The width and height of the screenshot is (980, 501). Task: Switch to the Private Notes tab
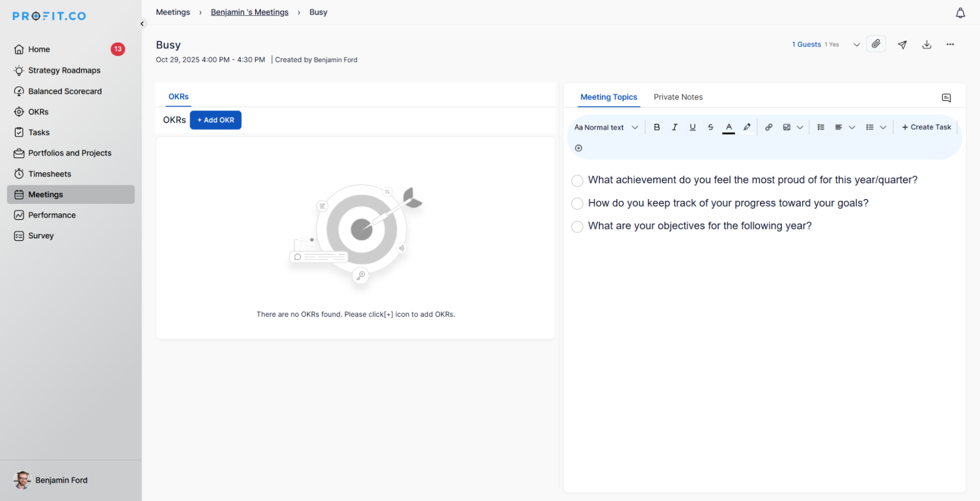[x=678, y=97]
